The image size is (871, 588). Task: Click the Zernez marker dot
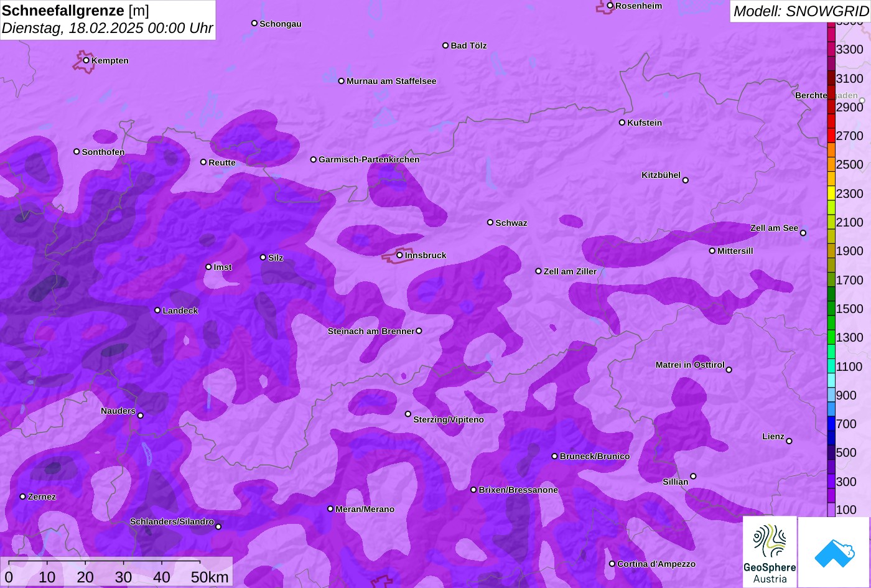coord(23,497)
